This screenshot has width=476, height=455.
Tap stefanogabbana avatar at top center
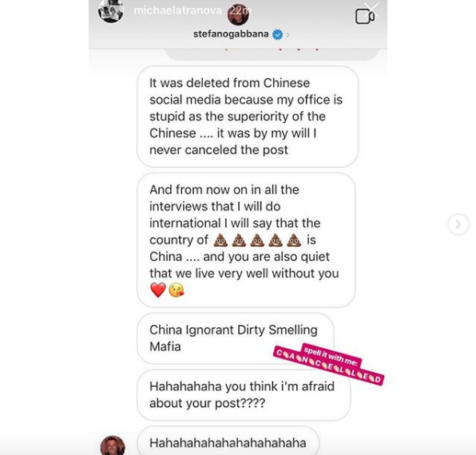(x=238, y=14)
